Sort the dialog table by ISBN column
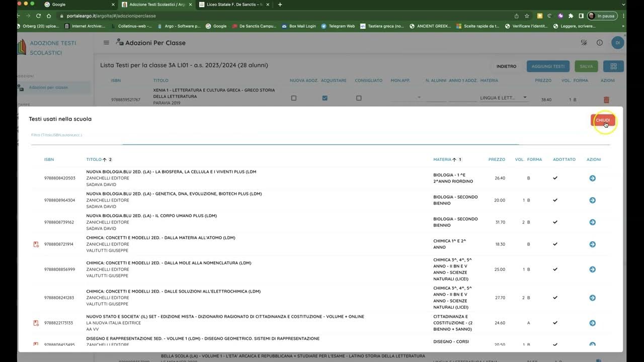The image size is (644, 362). (49, 159)
